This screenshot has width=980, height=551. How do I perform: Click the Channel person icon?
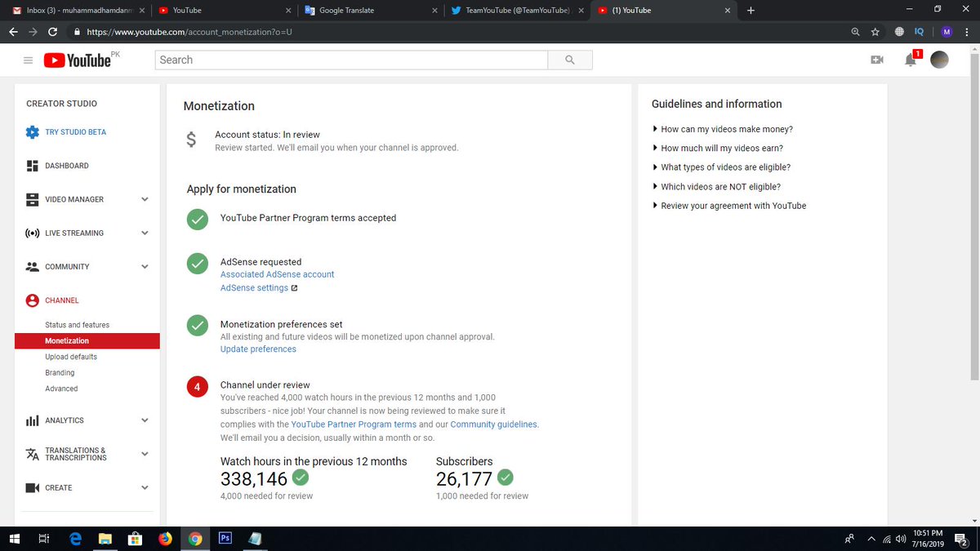click(33, 300)
